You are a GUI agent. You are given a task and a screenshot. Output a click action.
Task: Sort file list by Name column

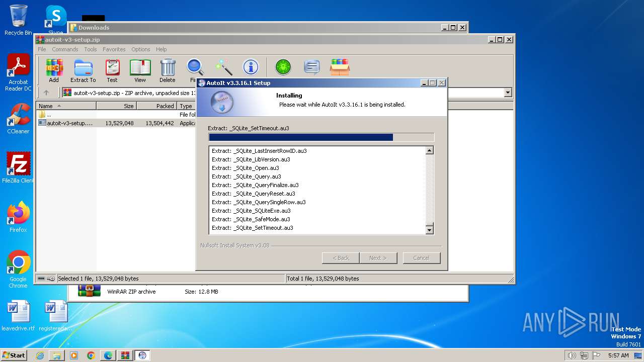[x=66, y=106]
